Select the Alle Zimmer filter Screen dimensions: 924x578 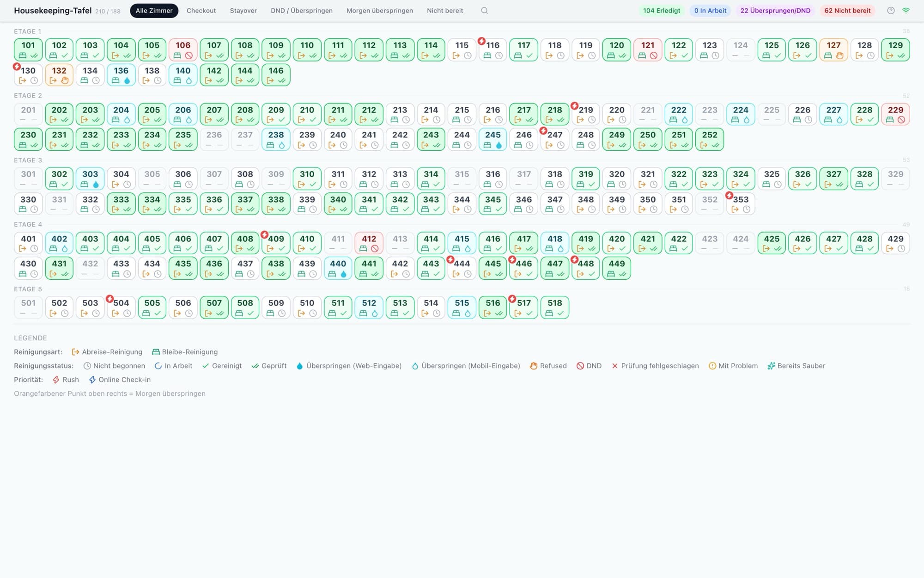coord(154,11)
